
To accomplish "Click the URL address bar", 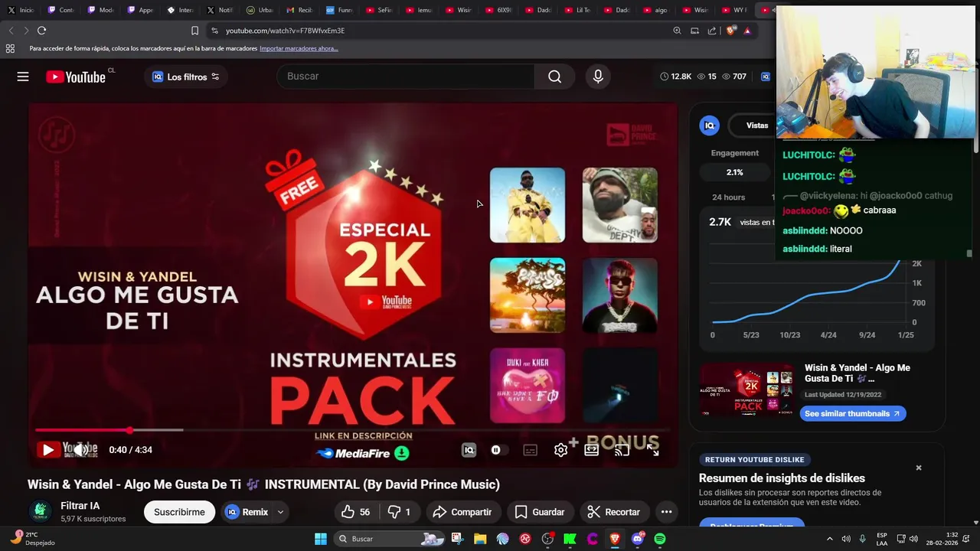I will tap(436, 31).
